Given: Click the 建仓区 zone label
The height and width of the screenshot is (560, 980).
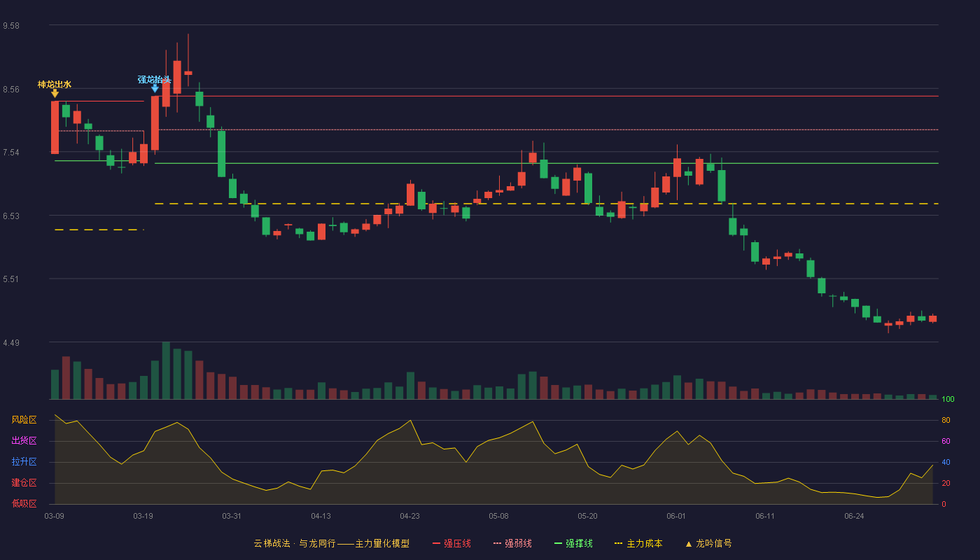Looking at the screenshot, I should pos(24,483).
